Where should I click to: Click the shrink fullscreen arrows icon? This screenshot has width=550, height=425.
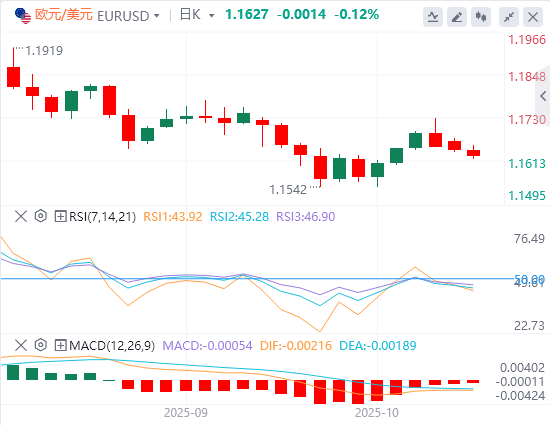(509, 16)
